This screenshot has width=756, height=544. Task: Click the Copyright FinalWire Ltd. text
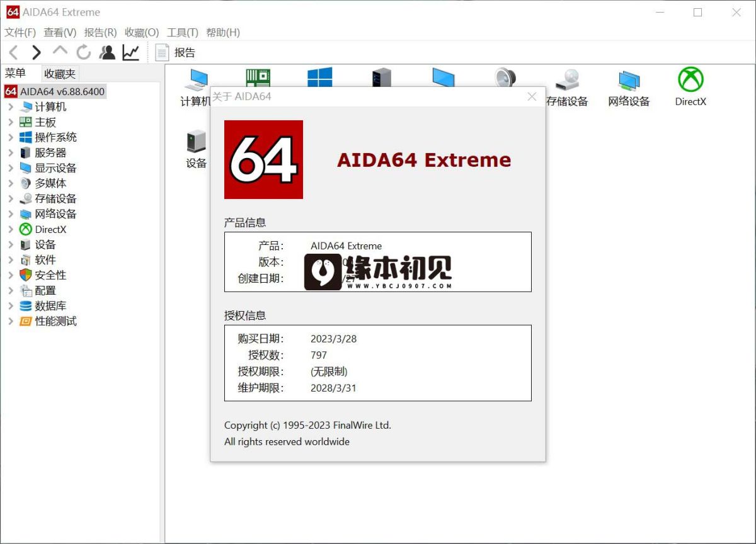tap(307, 426)
